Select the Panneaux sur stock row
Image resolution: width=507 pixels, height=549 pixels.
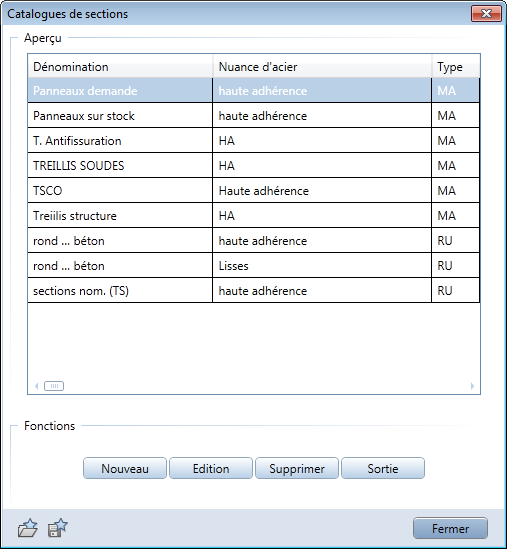[254, 116]
